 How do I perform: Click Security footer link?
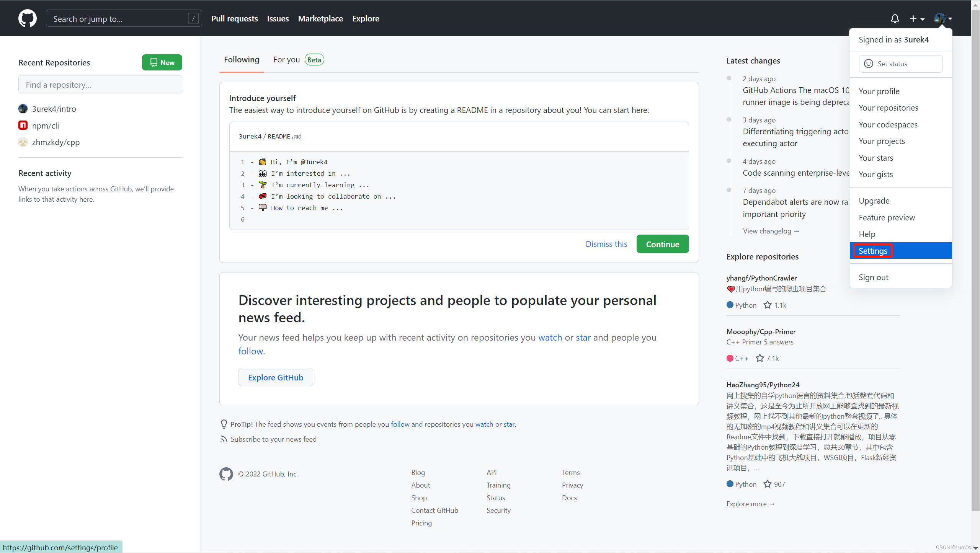tap(498, 510)
